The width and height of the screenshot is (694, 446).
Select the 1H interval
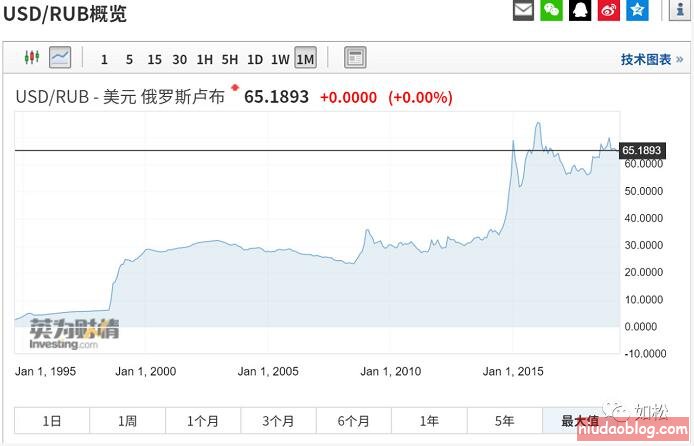(x=204, y=59)
